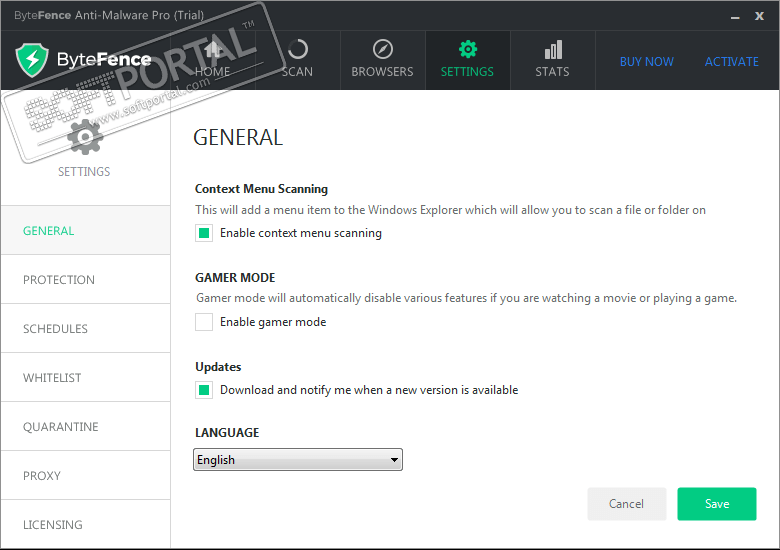Click the Scan spinner icon
780x550 pixels.
coord(297,50)
